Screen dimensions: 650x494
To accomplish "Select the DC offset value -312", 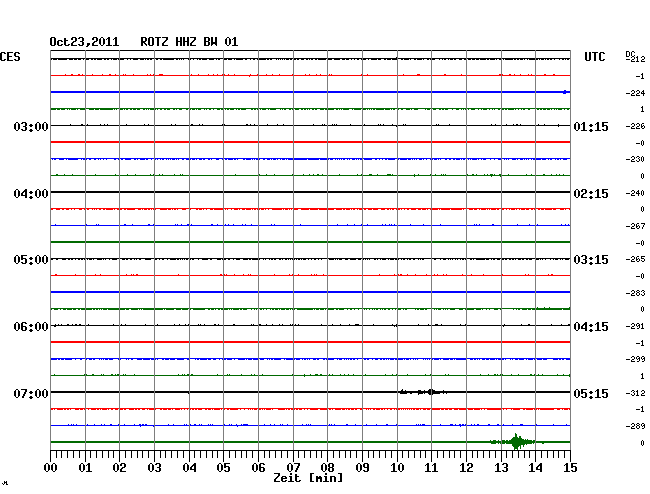I will point(635,393).
